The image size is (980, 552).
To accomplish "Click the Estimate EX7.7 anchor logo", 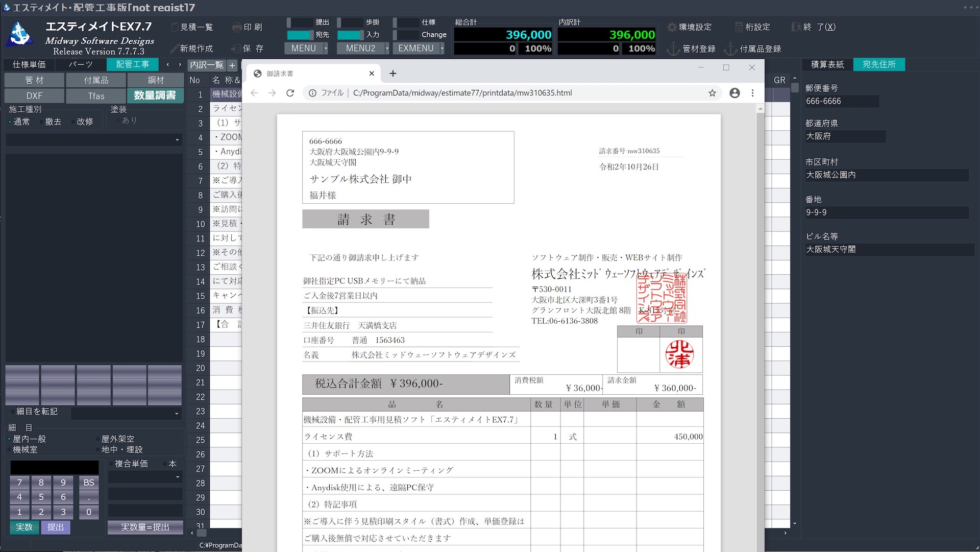I will [20, 34].
